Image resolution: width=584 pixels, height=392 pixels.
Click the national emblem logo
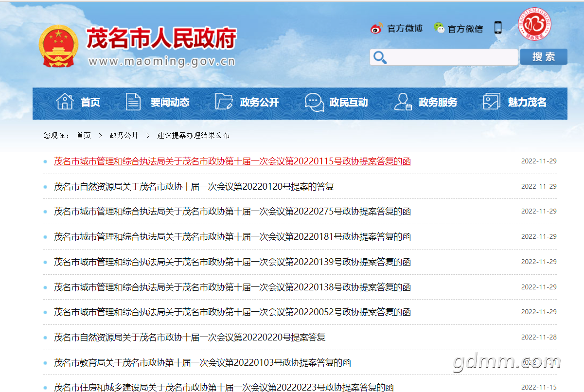tap(58, 46)
